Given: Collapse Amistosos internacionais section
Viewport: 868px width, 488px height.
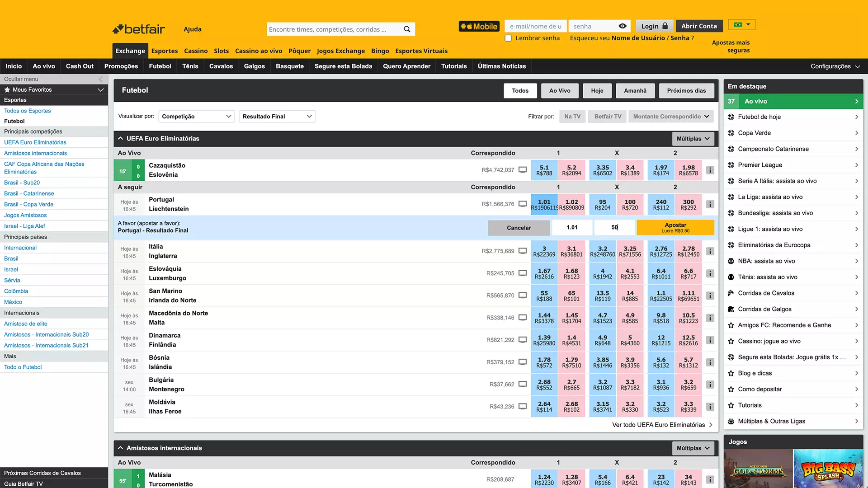Looking at the screenshot, I should tap(121, 448).
